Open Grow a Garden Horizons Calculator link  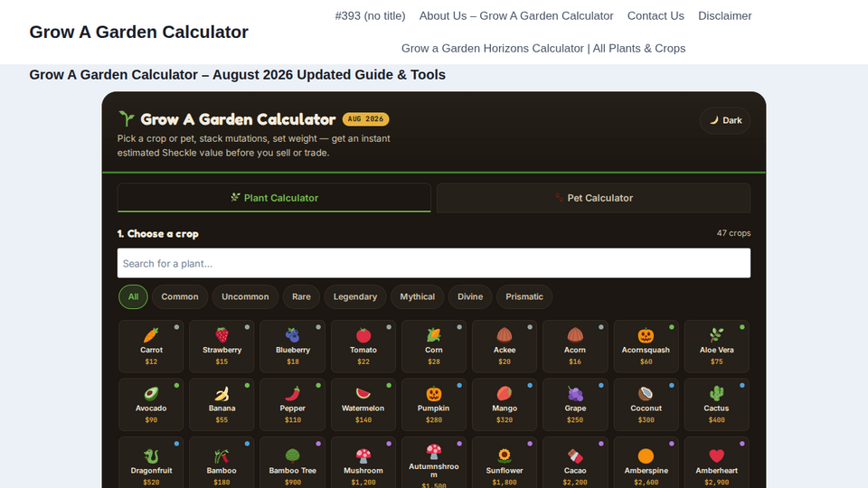543,48
